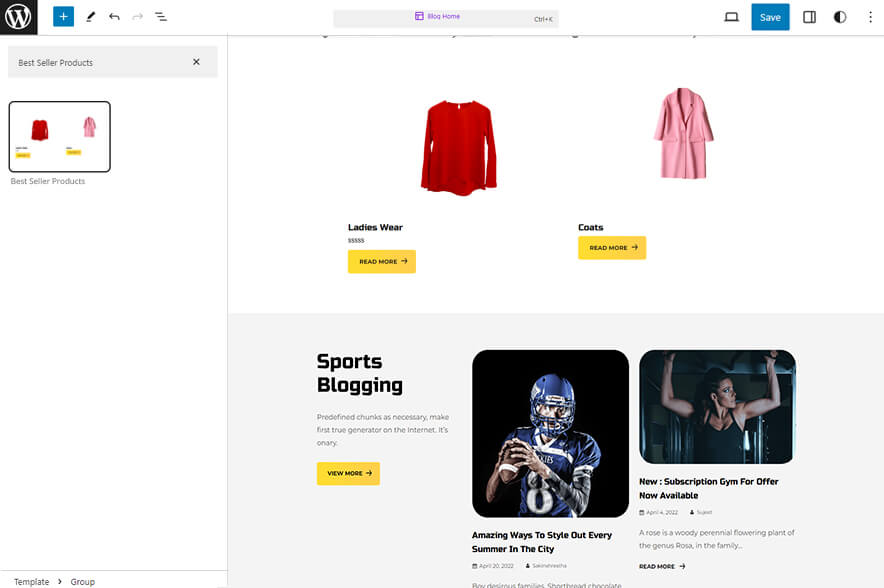Select the Tools pencil icon in the toolbar
This screenshot has width=884, height=588.
click(88, 16)
